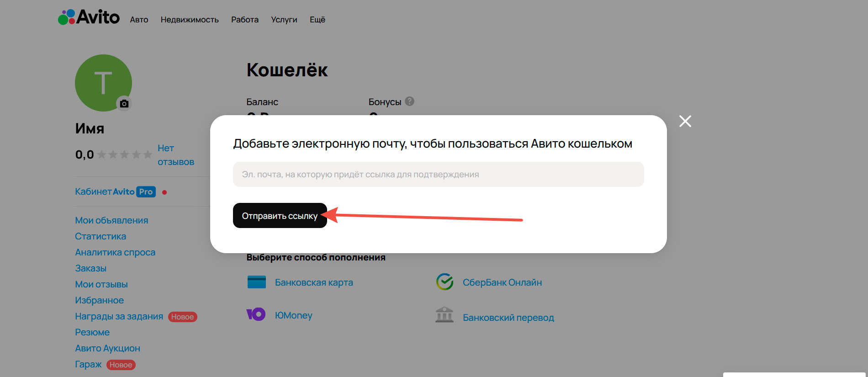Open the Недвижимость menu item

tap(190, 20)
